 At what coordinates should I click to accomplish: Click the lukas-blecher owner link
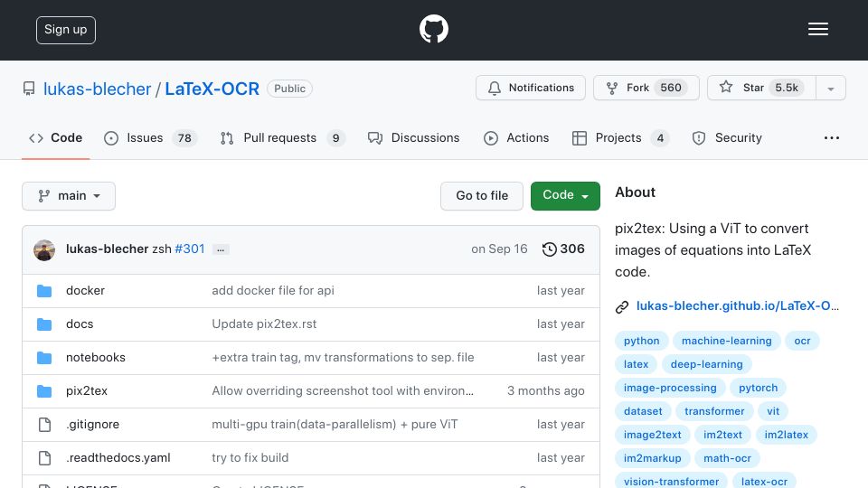click(97, 89)
